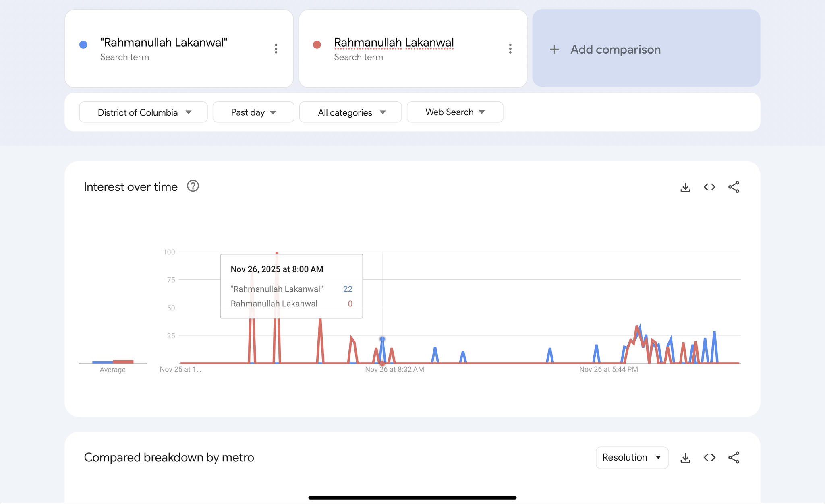Open embed code for Interest over time
The width and height of the screenshot is (825, 504).
coord(709,187)
